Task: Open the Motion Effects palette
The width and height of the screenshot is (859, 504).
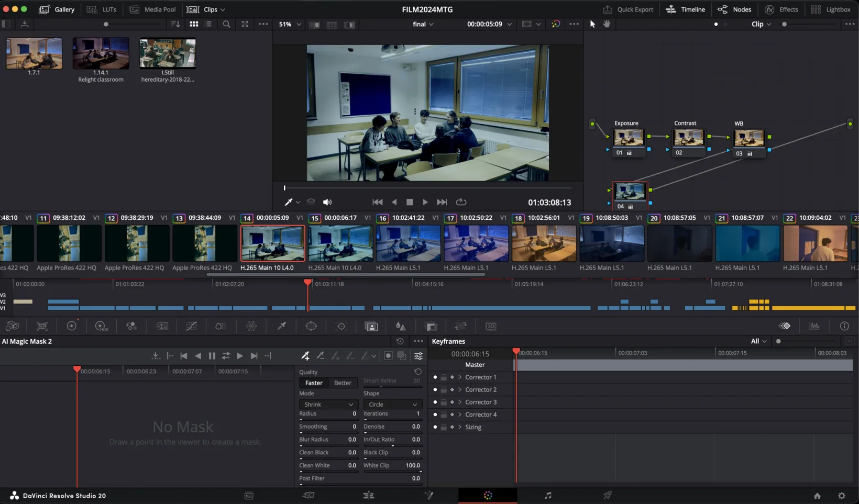Action: click(162, 326)
